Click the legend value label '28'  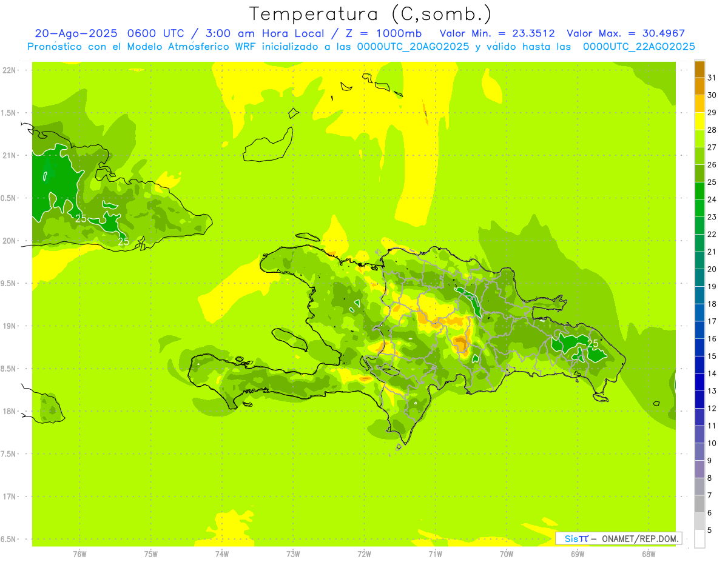(x=712, y=130)
